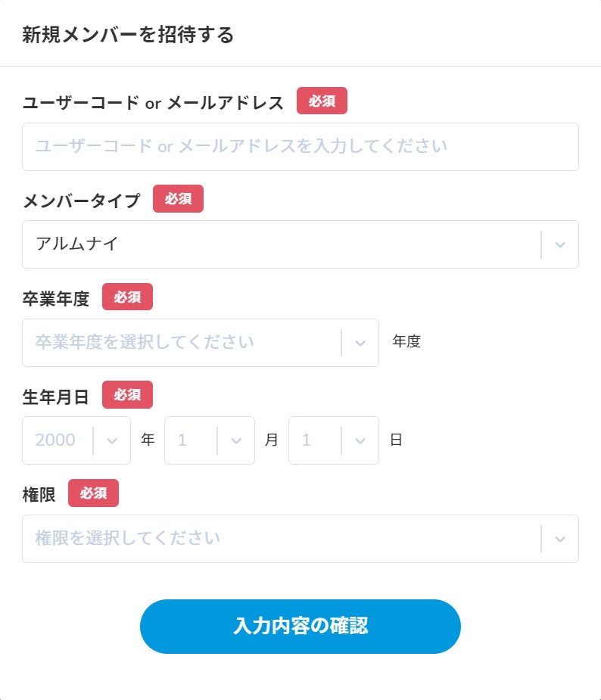Click the chevron arrow in the 権限 field
This screenshot has width=601, height=700.
[x=560, y=539]
